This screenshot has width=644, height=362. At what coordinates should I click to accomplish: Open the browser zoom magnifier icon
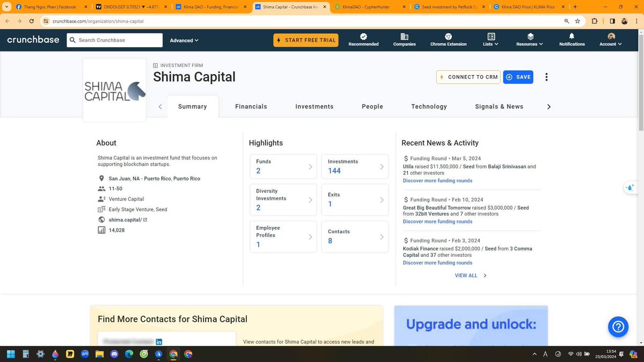point(567,21)
